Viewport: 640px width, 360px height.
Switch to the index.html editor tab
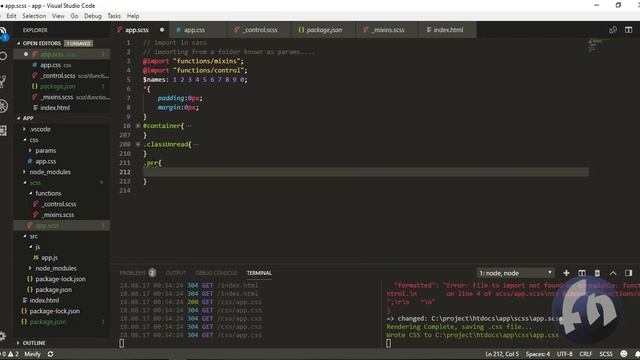tap(447, 30)
